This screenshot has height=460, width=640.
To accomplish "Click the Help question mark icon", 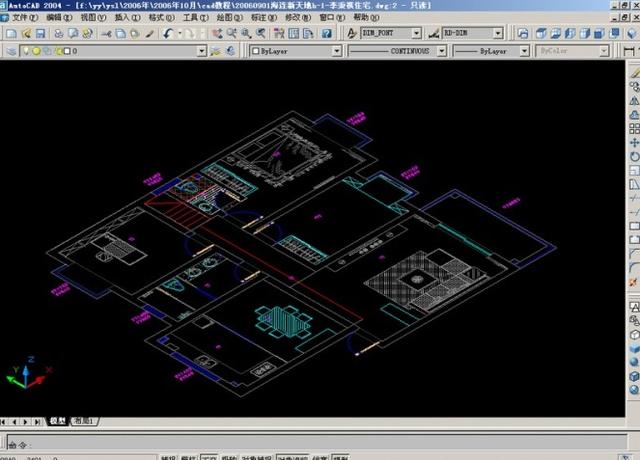I will tap(327, 33).
